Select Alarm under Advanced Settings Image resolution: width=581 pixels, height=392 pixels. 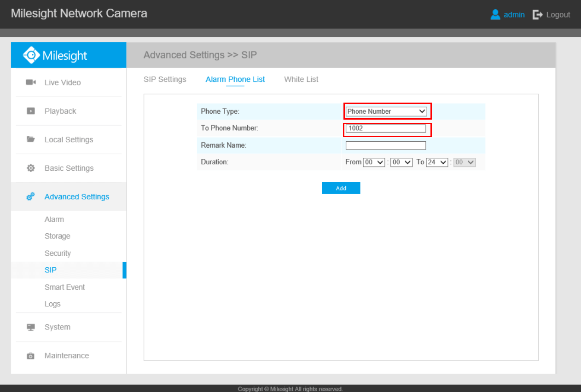[54, 219]
